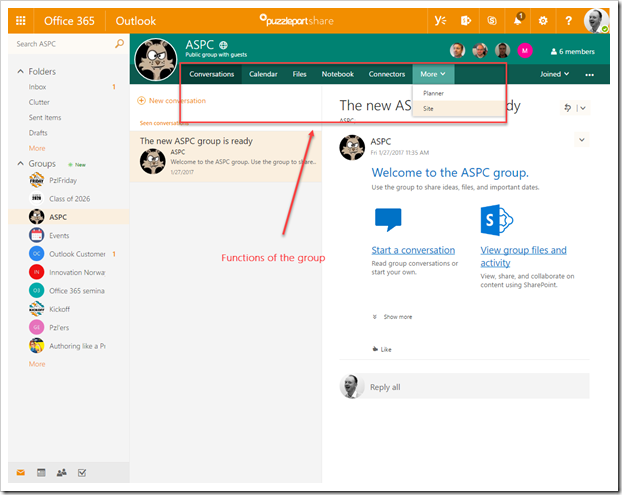622x495 pixels.
Task: Open notifications bell
Action: point(518,21)
